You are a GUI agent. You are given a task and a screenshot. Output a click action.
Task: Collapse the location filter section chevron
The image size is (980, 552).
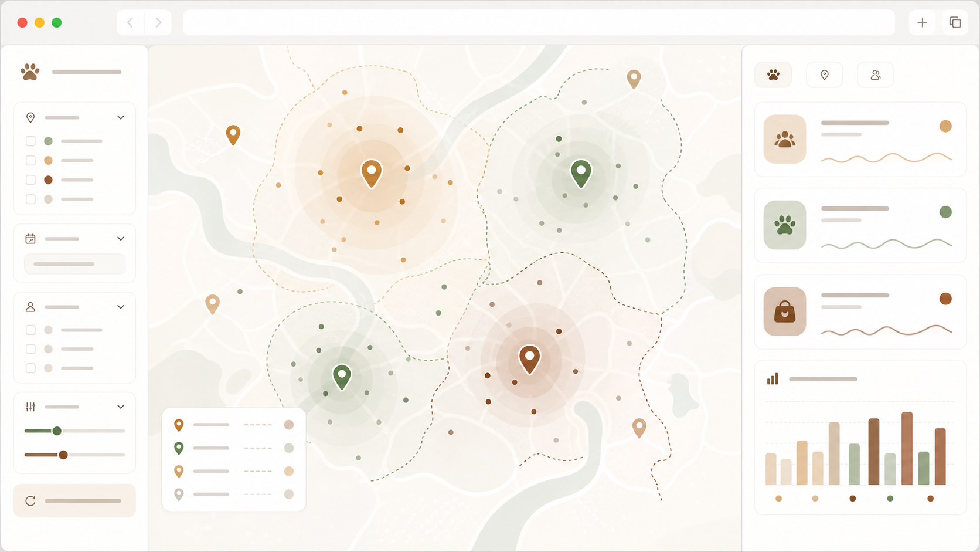[x=121, y=117]
